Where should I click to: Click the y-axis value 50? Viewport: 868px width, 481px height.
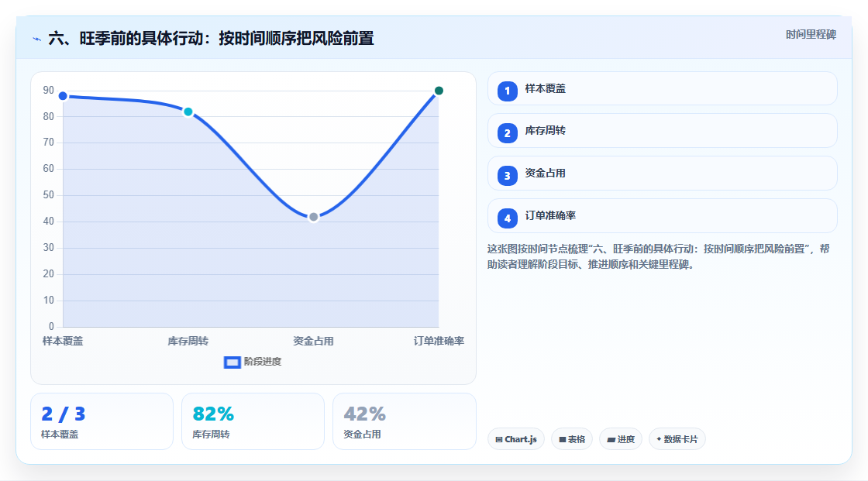pos(49,195)
